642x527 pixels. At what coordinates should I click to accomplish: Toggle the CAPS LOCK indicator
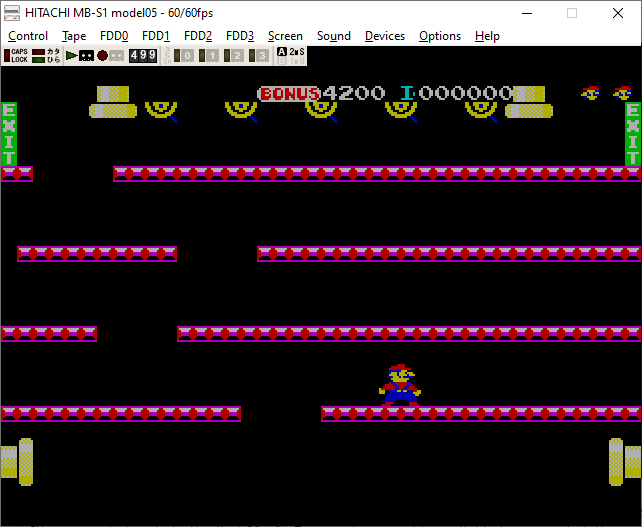pos(16,55)
